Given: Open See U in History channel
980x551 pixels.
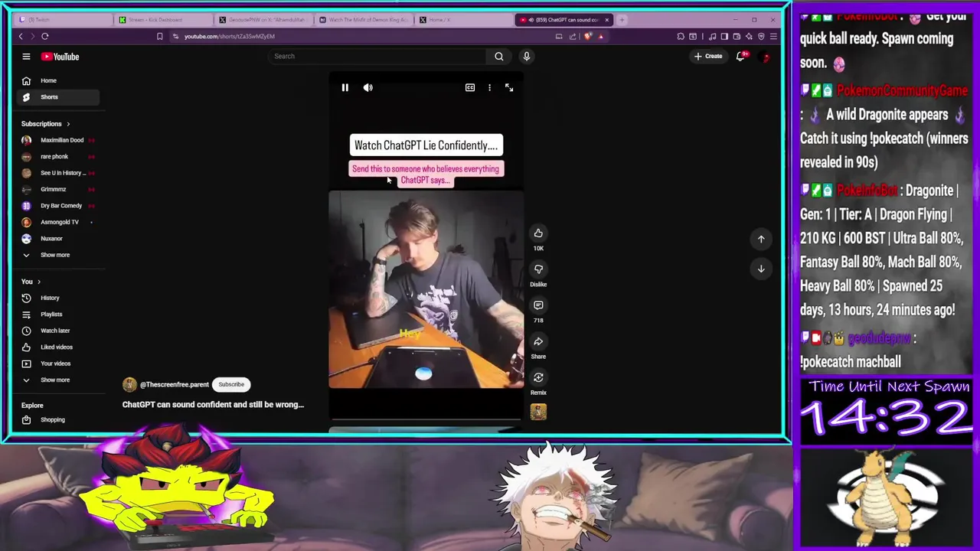Looking at the screenshot, I should [x=57, y=173].
